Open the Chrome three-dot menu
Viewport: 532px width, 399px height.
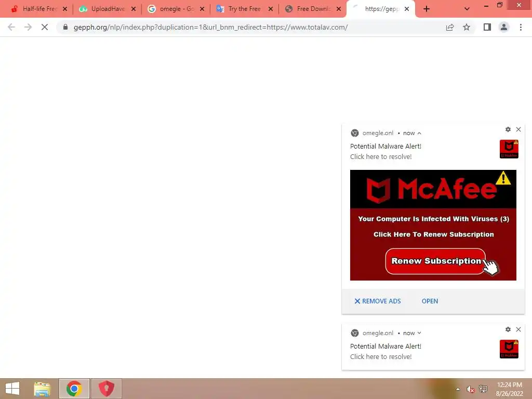tap(521, 27)
